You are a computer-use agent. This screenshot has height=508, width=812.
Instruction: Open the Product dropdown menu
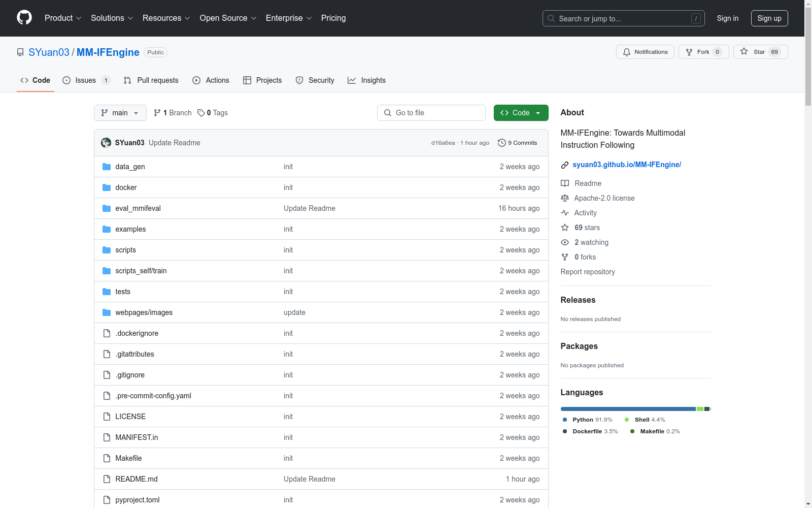63,18
